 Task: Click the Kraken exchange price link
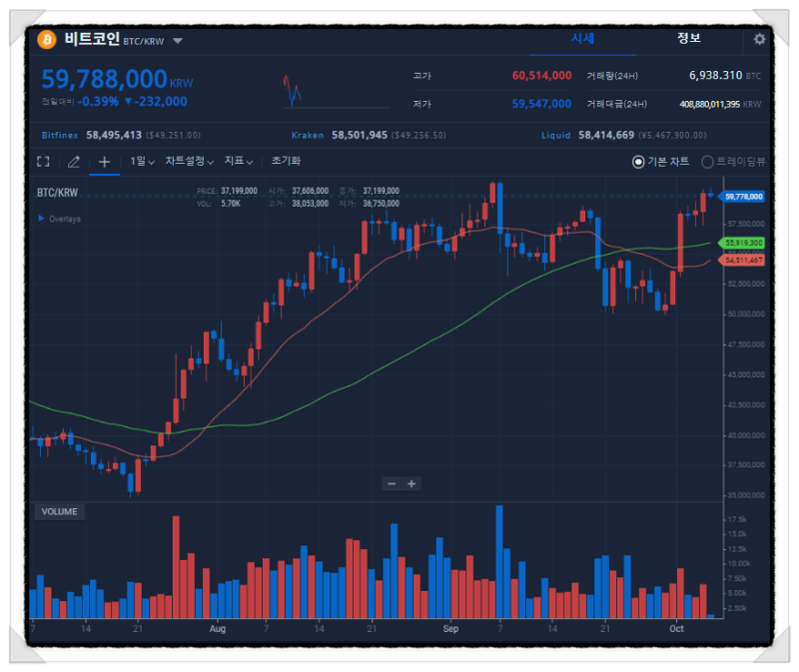pos(369,135)
